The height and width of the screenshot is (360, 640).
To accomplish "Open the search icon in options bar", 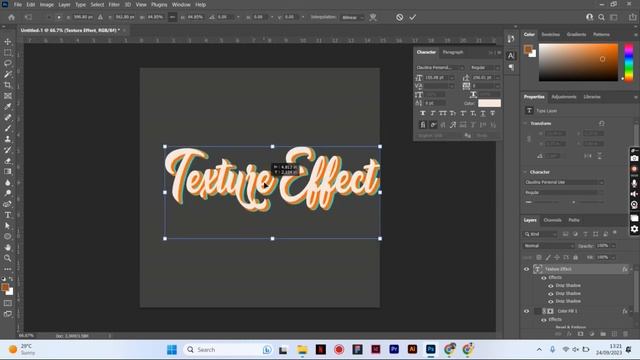I will click(x=601, y=17).
